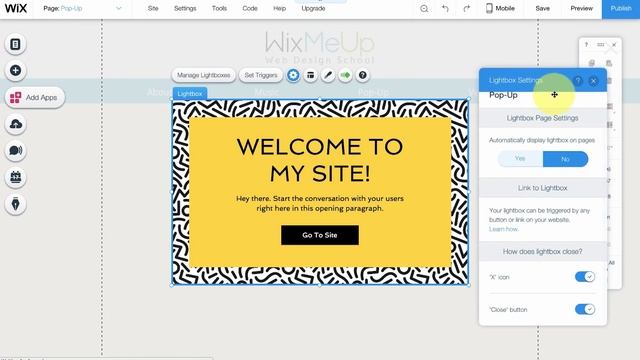Viewport: 640px width, 360px height.
Task: Click the Go To Site button
Action: (x=320, y=235)
